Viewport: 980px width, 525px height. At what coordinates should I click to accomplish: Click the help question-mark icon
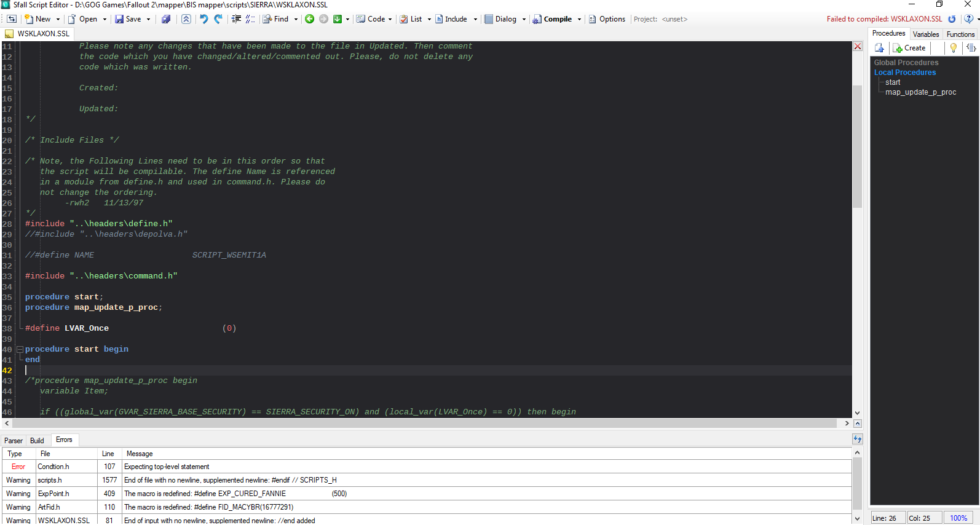pos(968,19)
